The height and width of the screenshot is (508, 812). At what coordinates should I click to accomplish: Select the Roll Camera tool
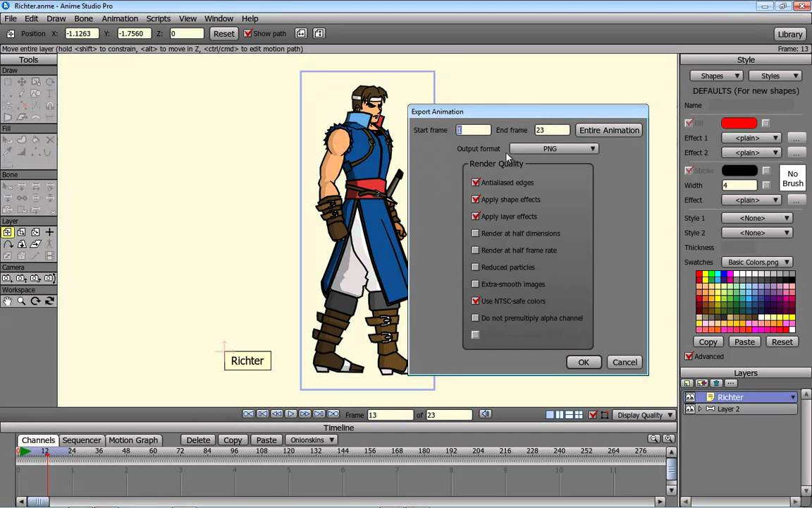(x=35, y=279)
